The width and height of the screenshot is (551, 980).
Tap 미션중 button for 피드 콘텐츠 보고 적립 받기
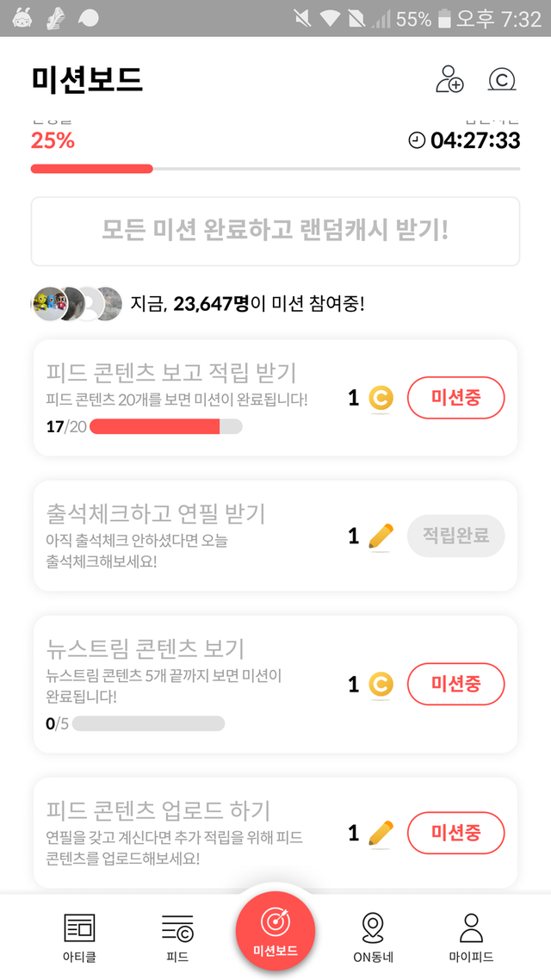(455, 398)
